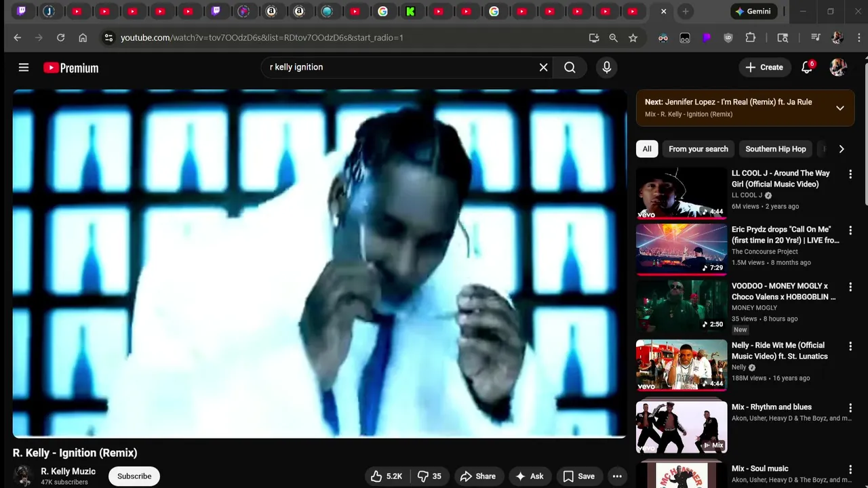The image size is (868, 488).
Task: Open the notifications bell
Action: [x=807, y=67]
